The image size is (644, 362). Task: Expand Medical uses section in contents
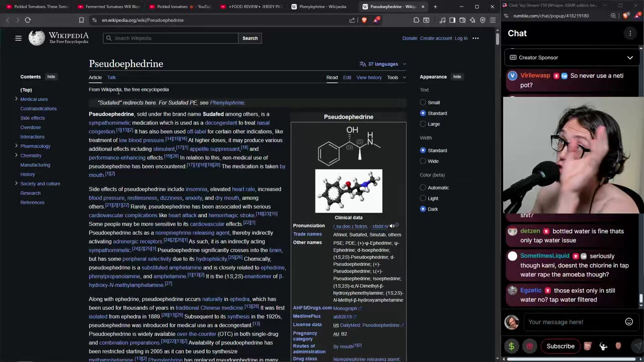tap(16, 99)
